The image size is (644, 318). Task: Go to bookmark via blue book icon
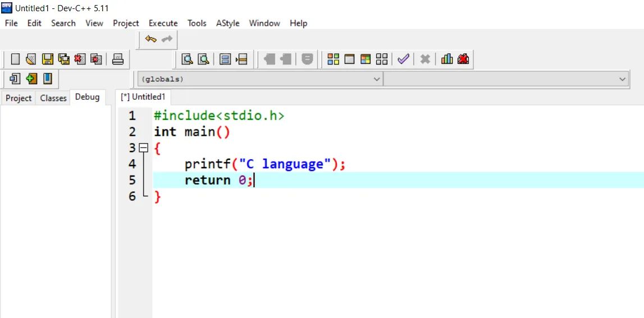coord(48,79)
